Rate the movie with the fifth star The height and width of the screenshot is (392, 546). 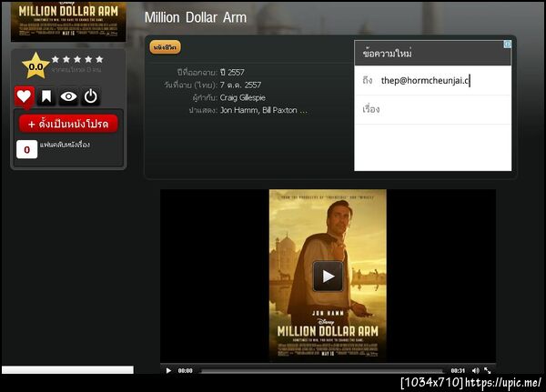click(99, 59)
